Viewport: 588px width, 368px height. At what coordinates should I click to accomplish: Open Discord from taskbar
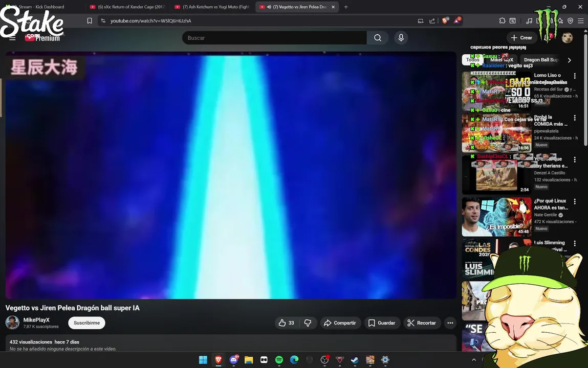pos(234,360)
